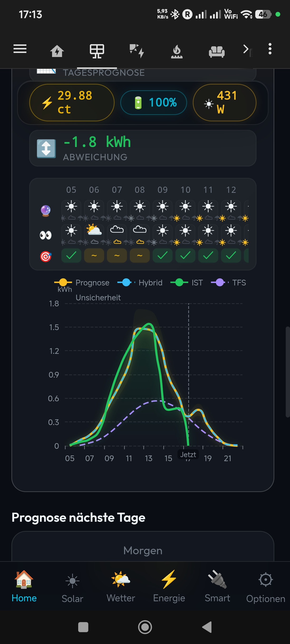Open the three-dot overflow menu
Viewport: 290px width, 644px height.
coord(270,49)
